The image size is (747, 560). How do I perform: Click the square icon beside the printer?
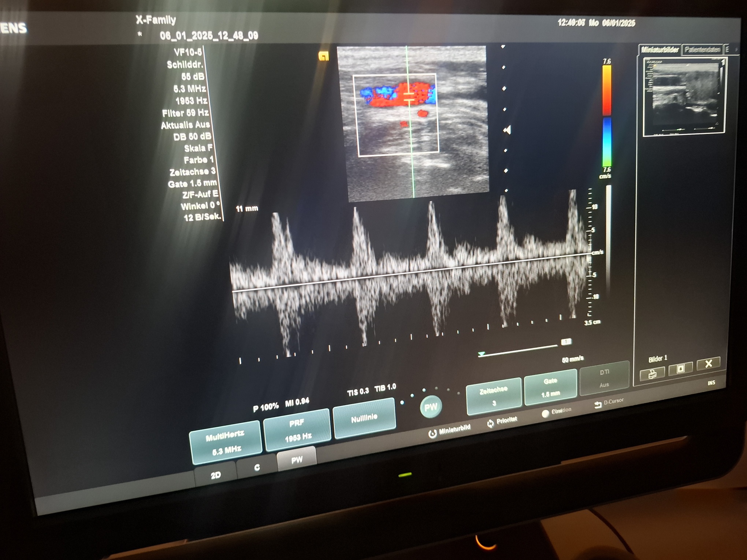[x=680, y=368]
